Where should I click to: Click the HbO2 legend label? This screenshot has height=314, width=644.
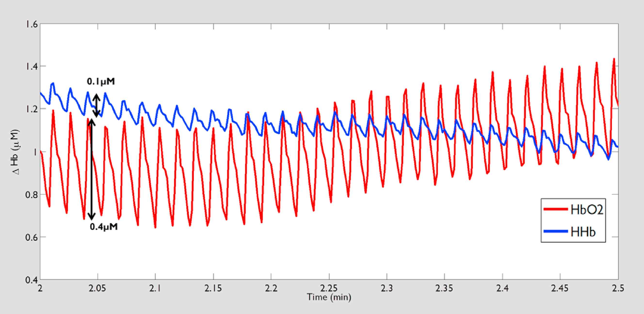click(x=587, y=209)
